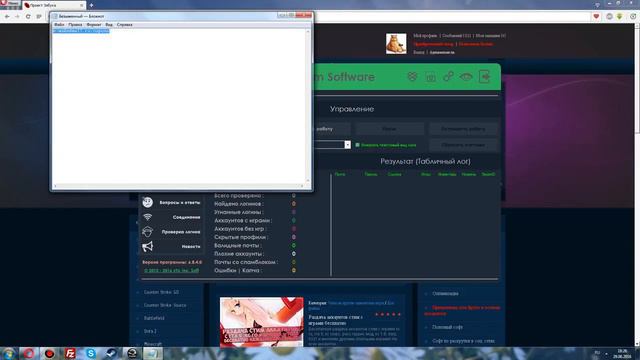The width and height of the screenshot is (640, 360).
Task: Open the Правка menu in Notepad
Action: click(75, 24)
